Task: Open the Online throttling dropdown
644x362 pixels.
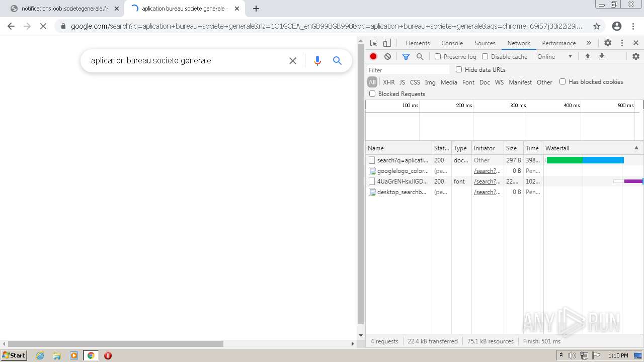Action: tap(554, 57)
